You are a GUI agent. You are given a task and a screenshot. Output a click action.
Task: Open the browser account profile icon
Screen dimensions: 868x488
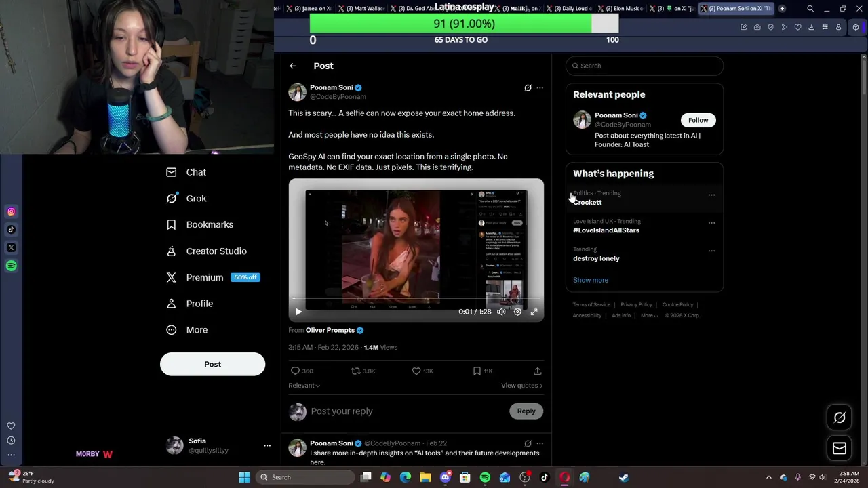[838, 27]
